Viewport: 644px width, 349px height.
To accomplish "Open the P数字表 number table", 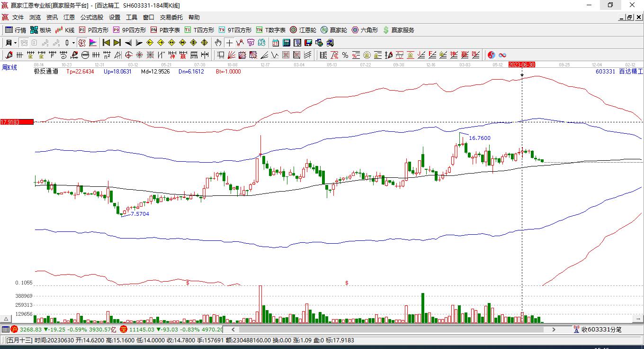I will (x=165, y=30).
